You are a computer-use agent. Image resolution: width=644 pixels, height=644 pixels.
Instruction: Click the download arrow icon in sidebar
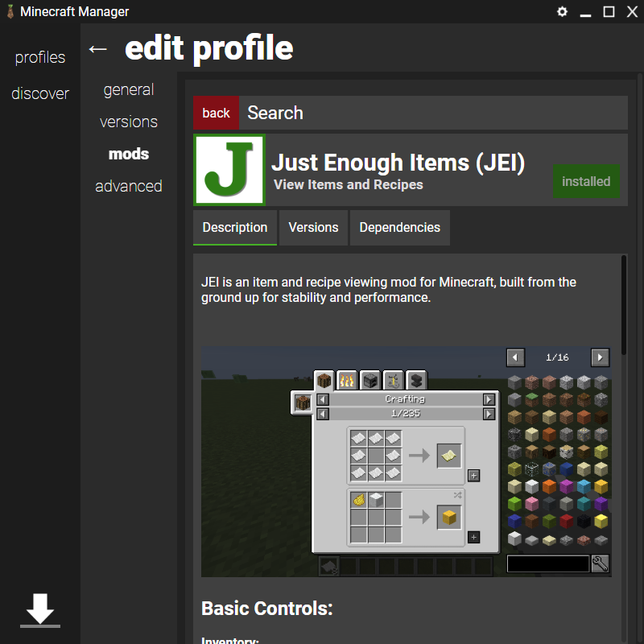tap(40, 610)
